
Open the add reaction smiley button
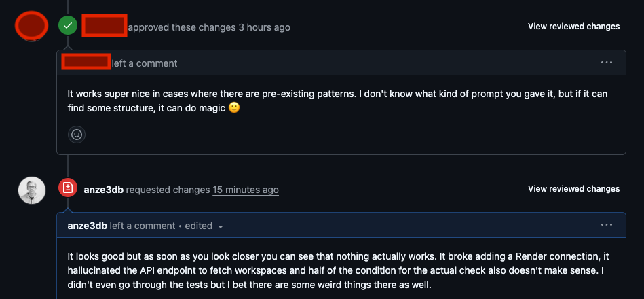point(77,135)
